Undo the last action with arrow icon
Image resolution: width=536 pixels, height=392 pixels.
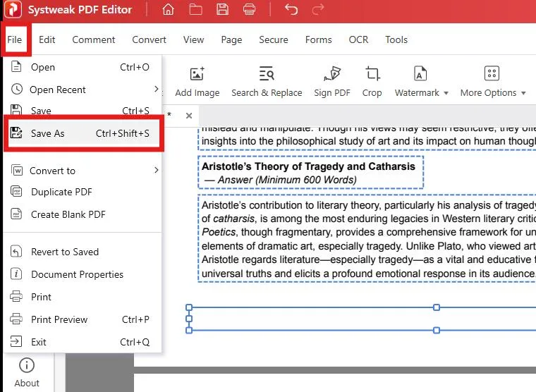coord(291,10)
